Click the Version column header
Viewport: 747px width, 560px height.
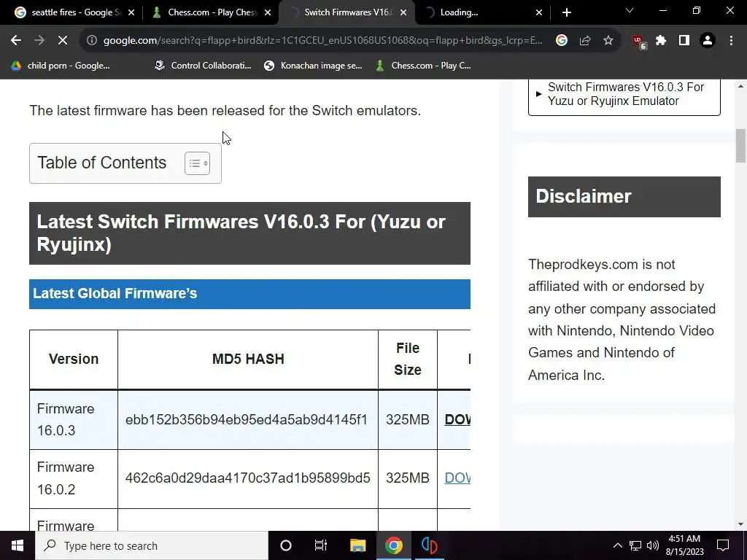click(x=74, y=359)
